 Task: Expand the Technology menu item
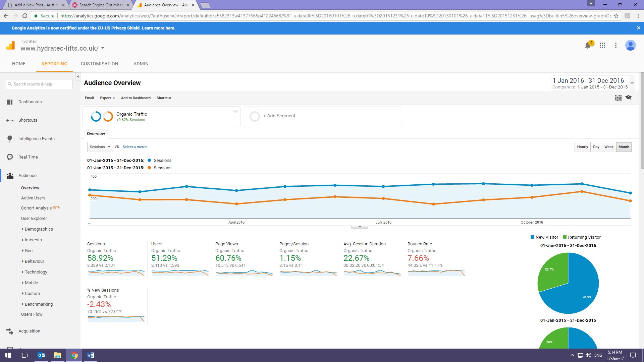coord(36,272)
